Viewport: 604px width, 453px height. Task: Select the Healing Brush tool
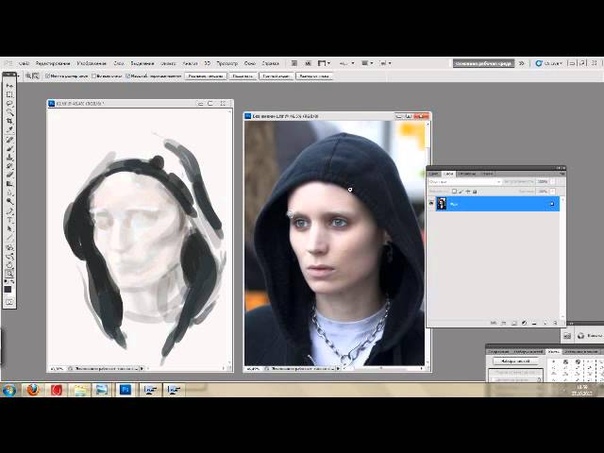(9, 139)
